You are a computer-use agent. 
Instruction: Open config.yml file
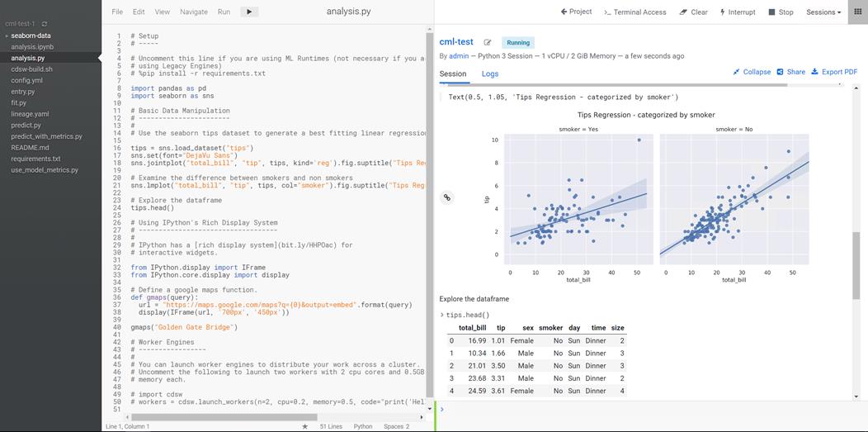click(x=26, y=80)
